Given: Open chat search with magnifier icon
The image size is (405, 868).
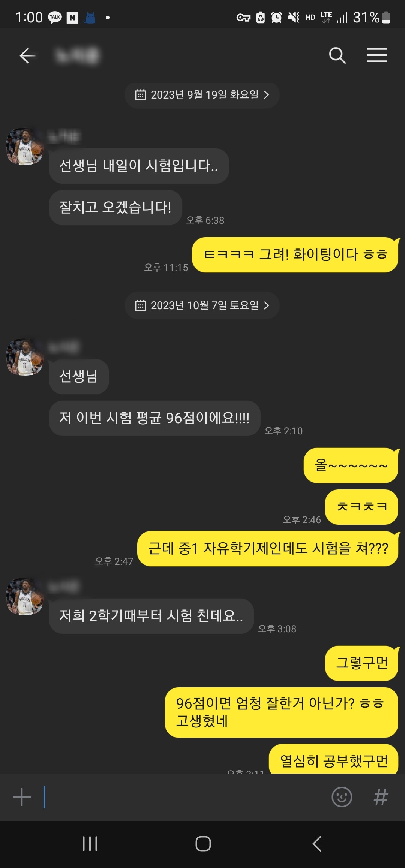Looking at the screenshot, I should pyautogui.click(x=337, y=56).
